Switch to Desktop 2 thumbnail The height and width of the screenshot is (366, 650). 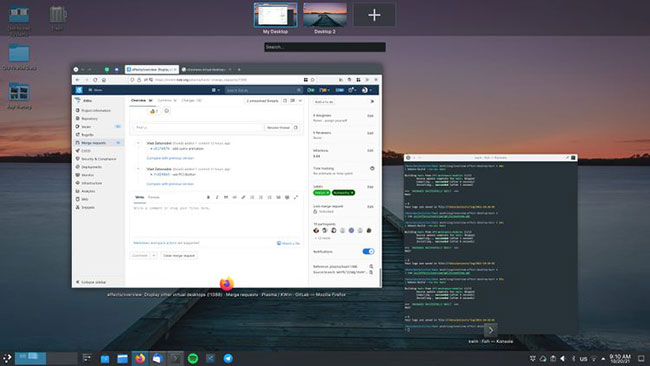[x=325, y=15]
